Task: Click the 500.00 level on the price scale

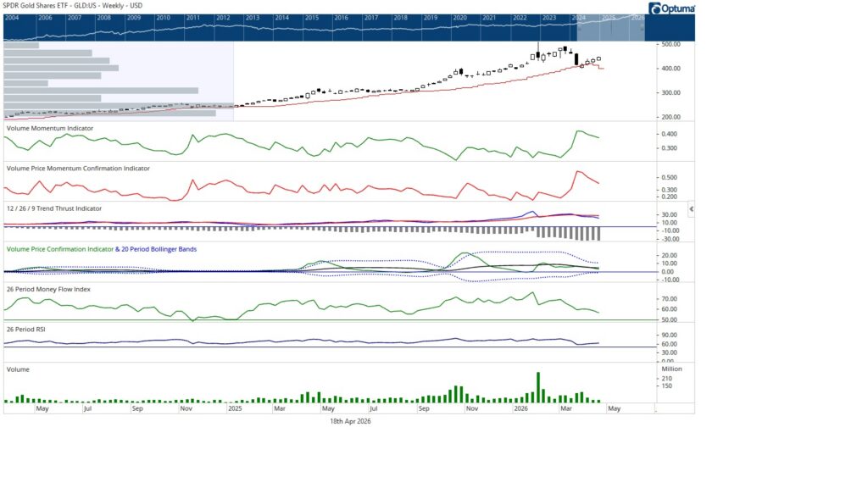Action: tap(671, 44)
